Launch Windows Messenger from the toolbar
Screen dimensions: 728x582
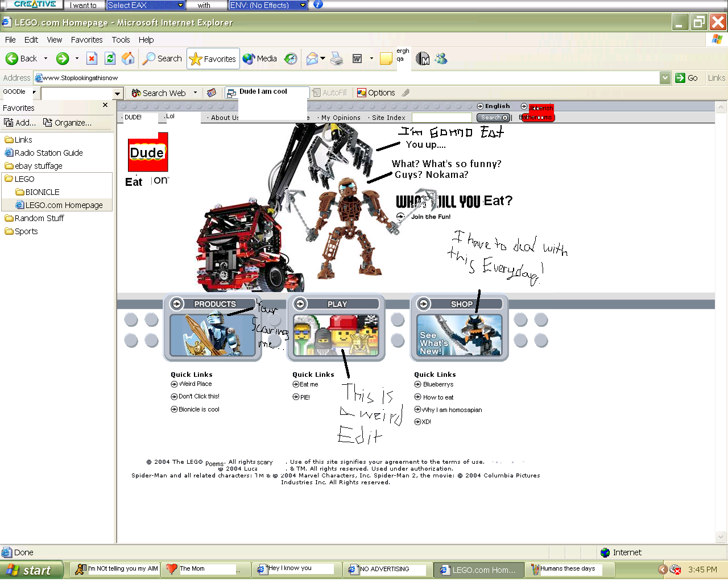441,59
